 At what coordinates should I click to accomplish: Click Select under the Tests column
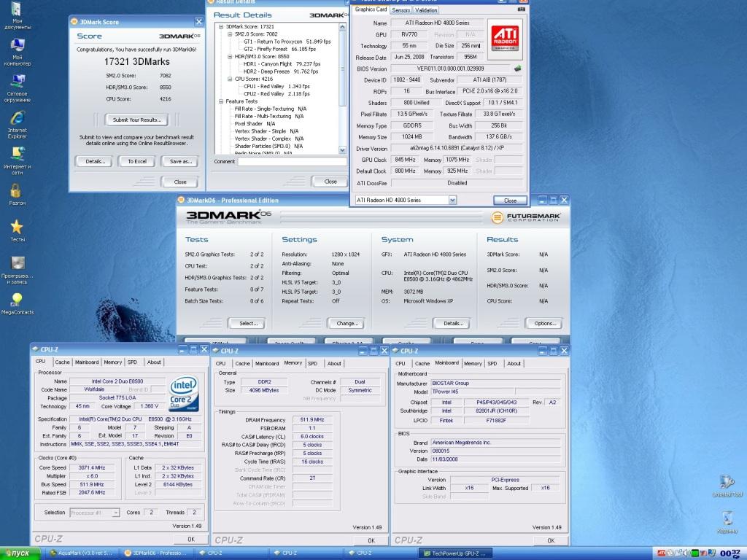click(x=248, y=323)
